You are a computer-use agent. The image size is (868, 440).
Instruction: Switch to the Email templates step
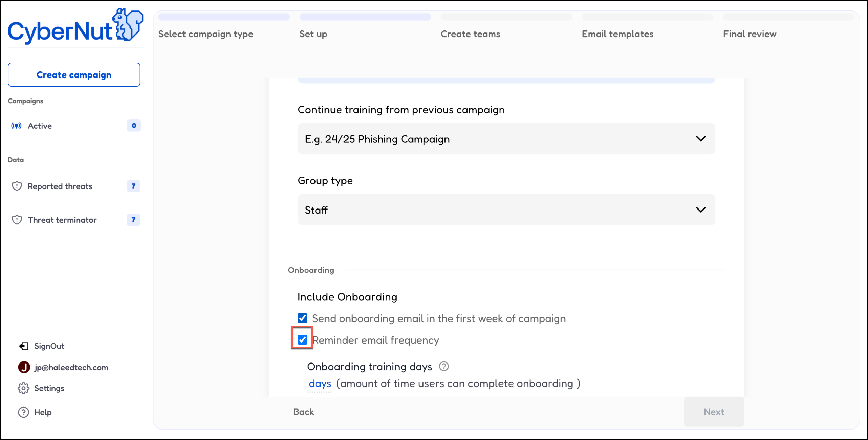pyautogui.click(x=617, y=34)
